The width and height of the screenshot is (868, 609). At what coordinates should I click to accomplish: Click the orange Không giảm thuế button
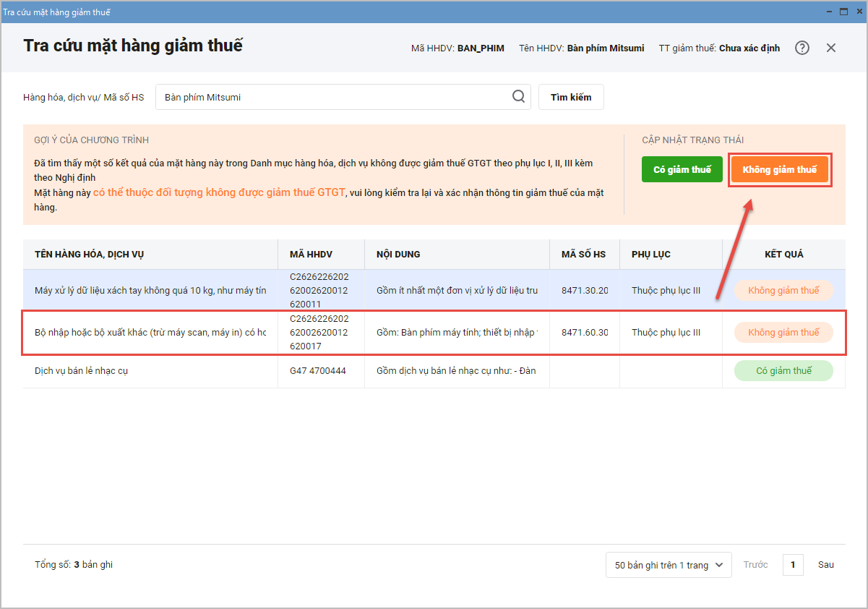click(780, 169)
